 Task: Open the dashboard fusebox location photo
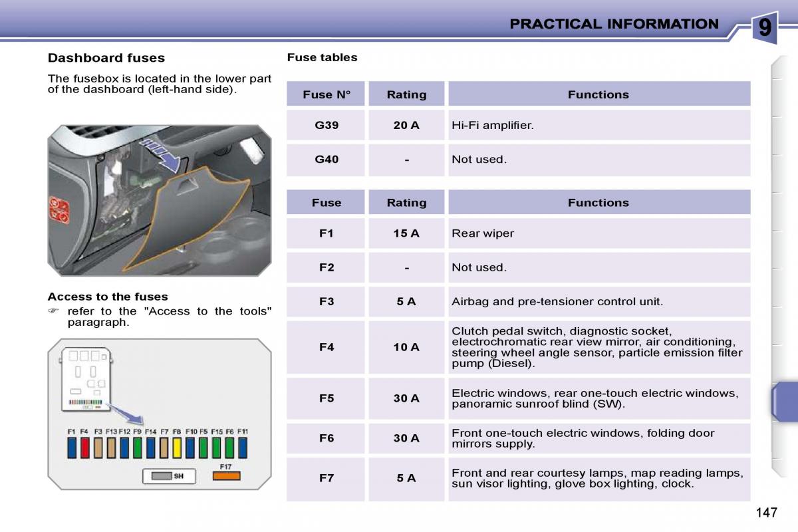(x=160, y=200)
